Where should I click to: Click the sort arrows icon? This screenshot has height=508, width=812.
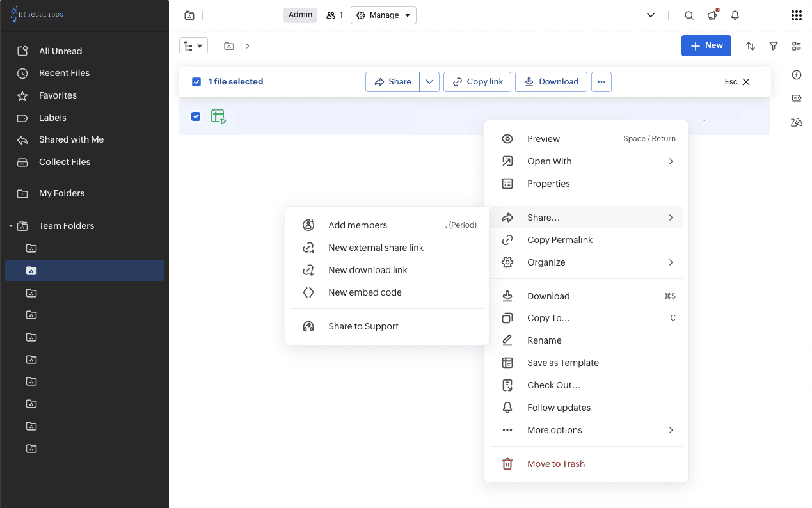pos(751,46)
